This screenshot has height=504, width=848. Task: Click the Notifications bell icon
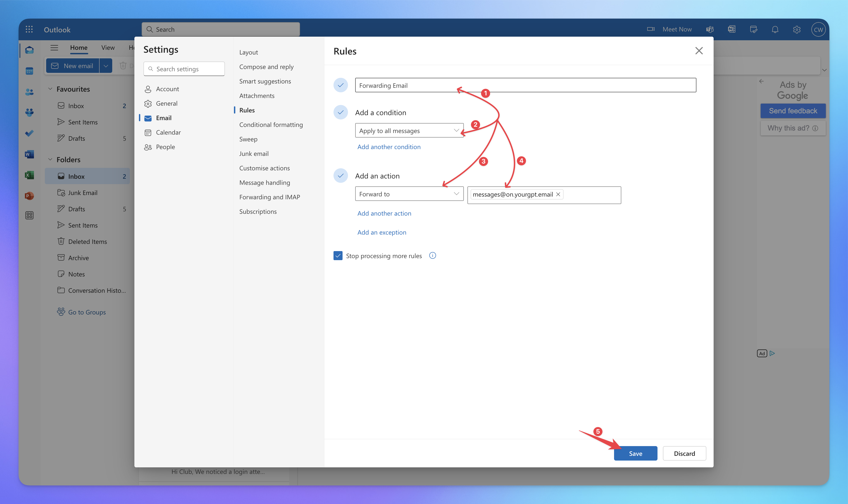pos(775,29)
